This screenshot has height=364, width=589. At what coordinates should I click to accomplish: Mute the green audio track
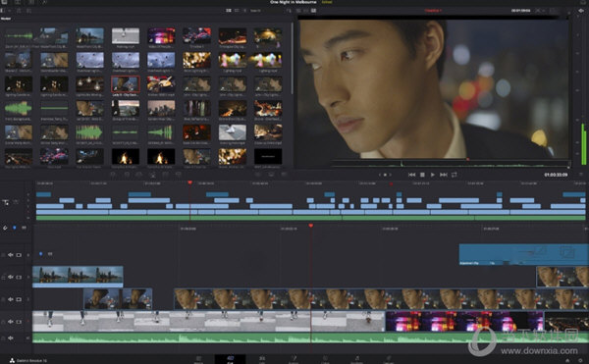[x=11, y=338]
